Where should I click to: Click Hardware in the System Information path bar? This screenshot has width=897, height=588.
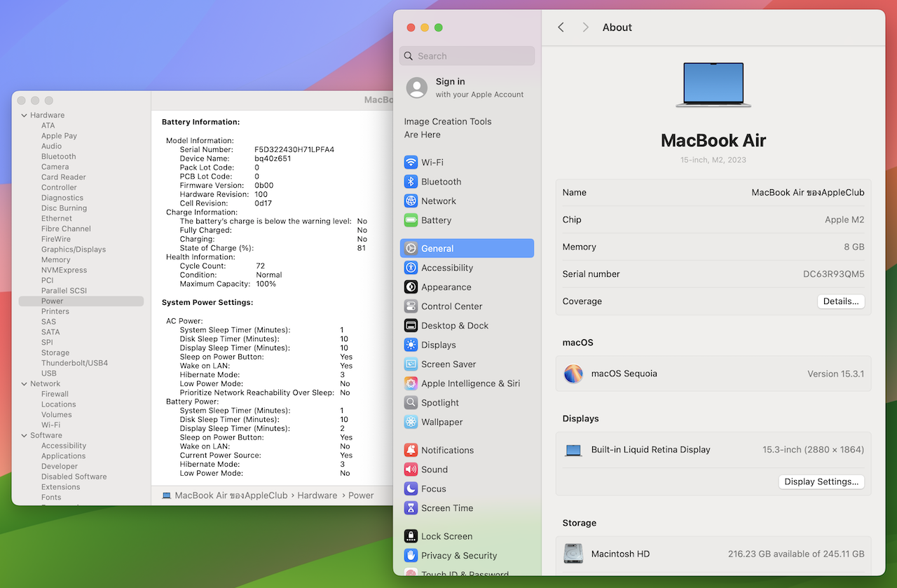coord(317,495)
